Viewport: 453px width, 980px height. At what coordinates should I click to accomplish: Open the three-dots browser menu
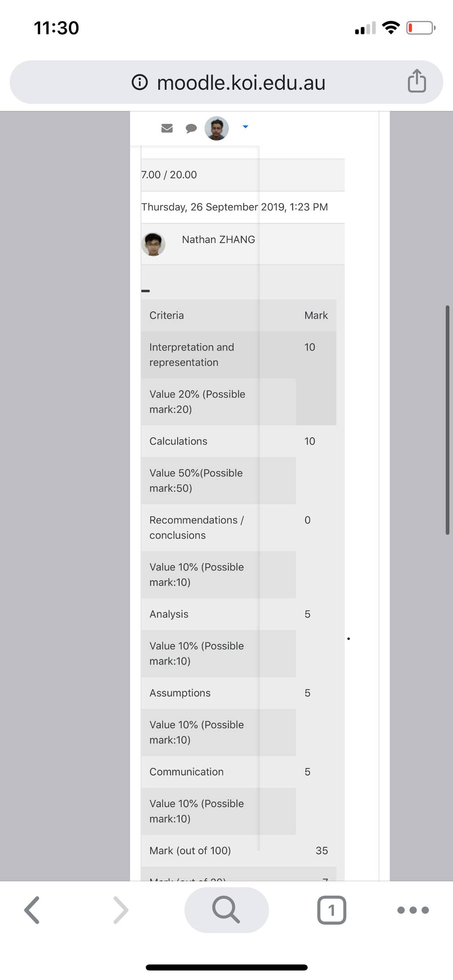[x=413, y=910]
